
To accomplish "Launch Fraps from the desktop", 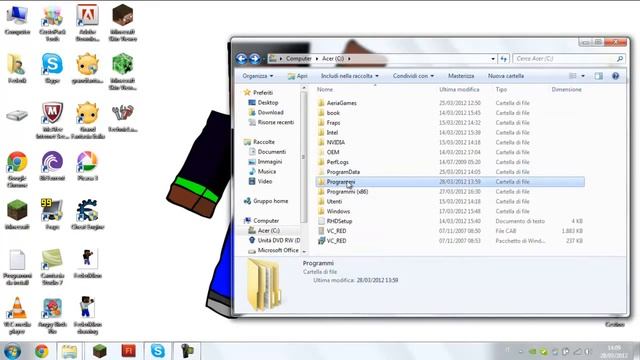I will 52,214.
